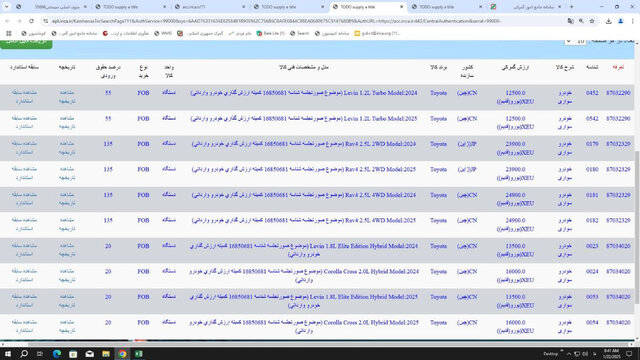Open Excel from the taskbar

pos(139,354)
